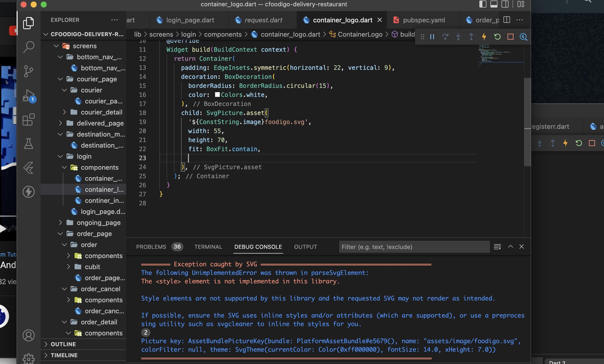Screen dimensions: 604x364
Task: Close the bottom panel
Action: pyautogui.click(x=522, y=247)
